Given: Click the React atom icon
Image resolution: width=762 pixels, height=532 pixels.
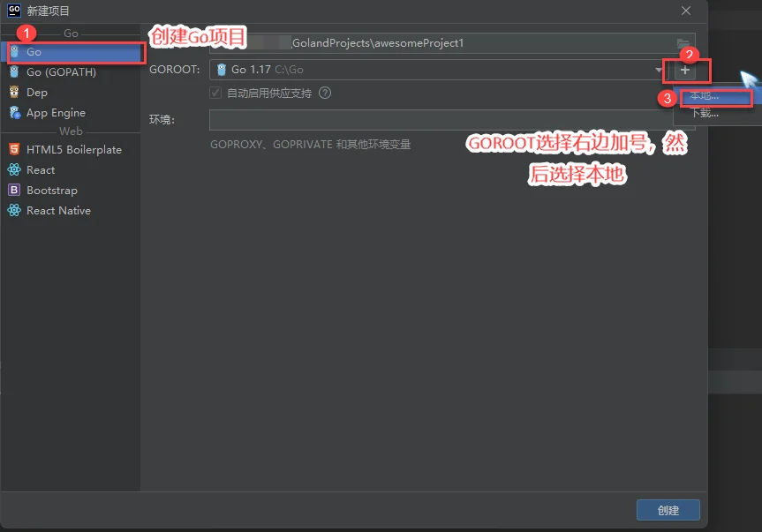Looking at the screenshot, I should click(15, 169).
